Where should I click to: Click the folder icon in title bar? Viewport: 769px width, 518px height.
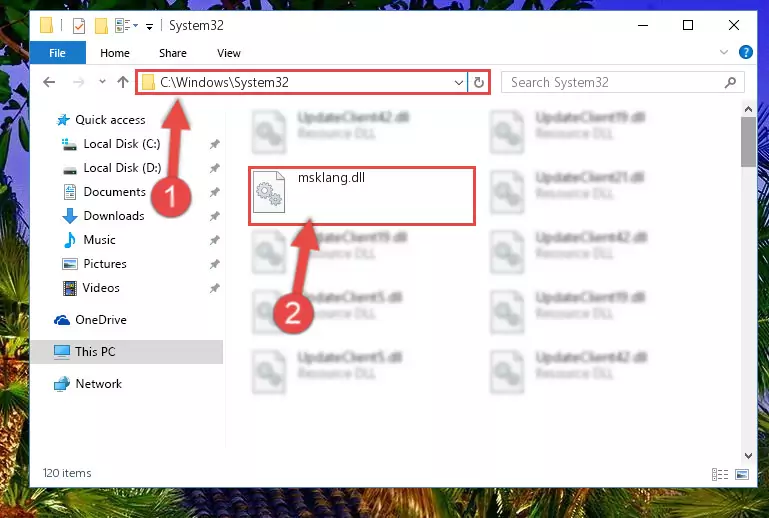[47, 26]
